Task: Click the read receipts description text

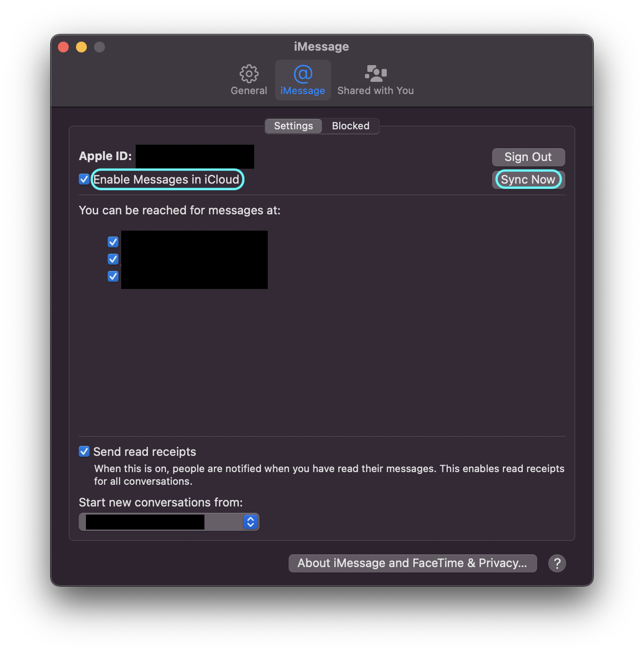Action: point(329,475)
